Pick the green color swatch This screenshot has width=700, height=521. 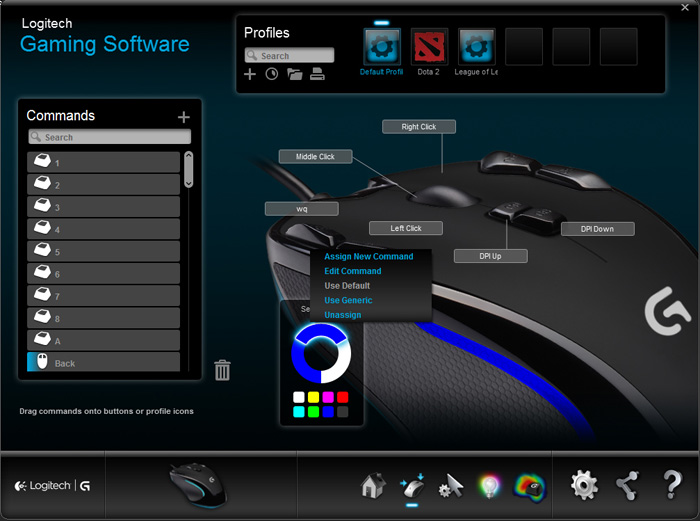coord(313,412)
